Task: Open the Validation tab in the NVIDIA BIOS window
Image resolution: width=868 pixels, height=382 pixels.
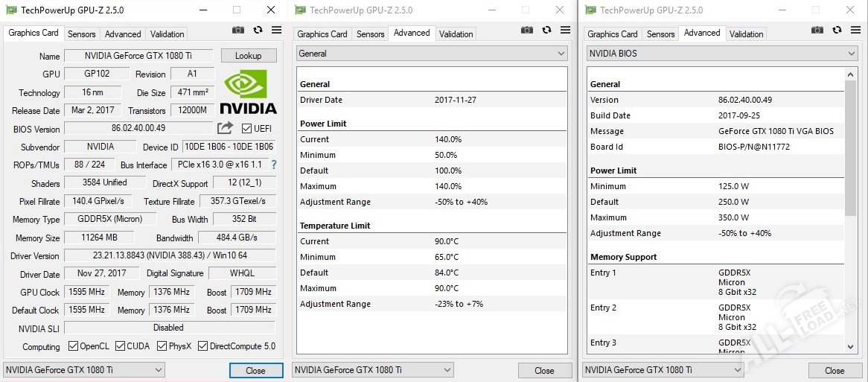Action: click(x=746, y=34)
